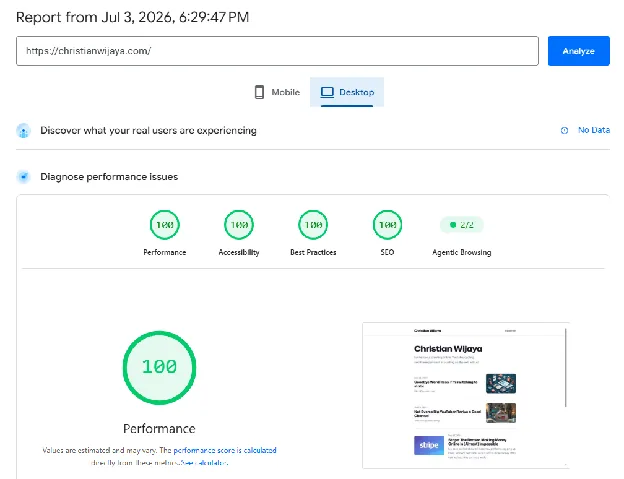624x479 pixels.
Task: Click the screenshot's vertical scrollbar
Action: pyautogui.click(x=566, y=368)
